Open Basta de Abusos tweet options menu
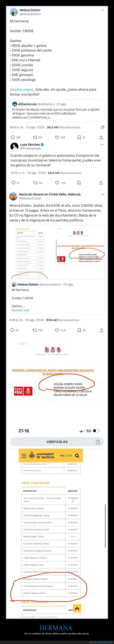This screenshot has width=114, height=644. click(x=103, y=194)
